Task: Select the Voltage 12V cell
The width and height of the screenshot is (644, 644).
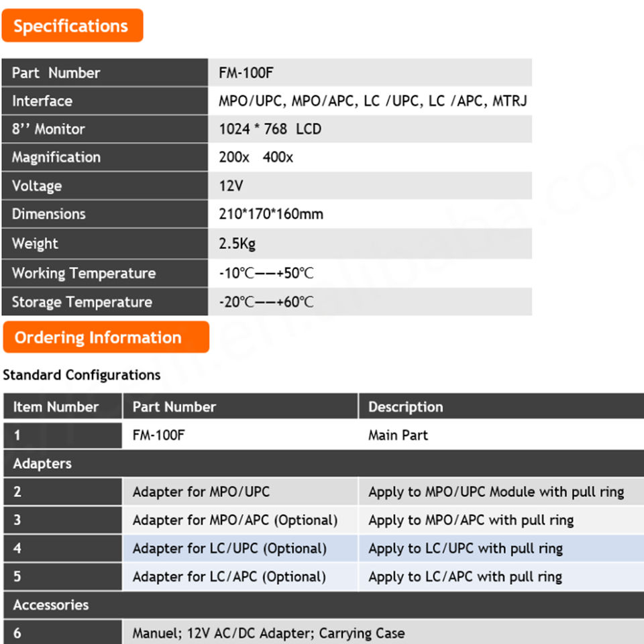Action: [370, 186]
